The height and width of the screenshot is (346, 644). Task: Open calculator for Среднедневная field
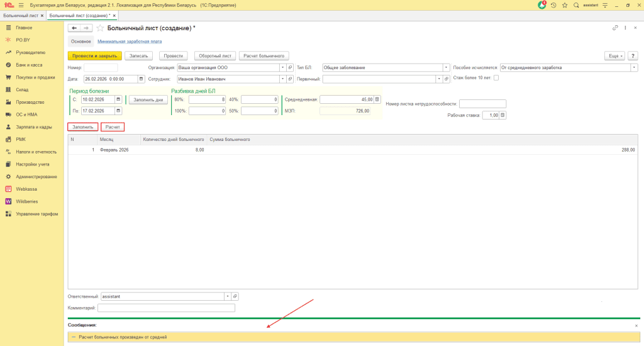pyautogui.click(x=377, y=99)
